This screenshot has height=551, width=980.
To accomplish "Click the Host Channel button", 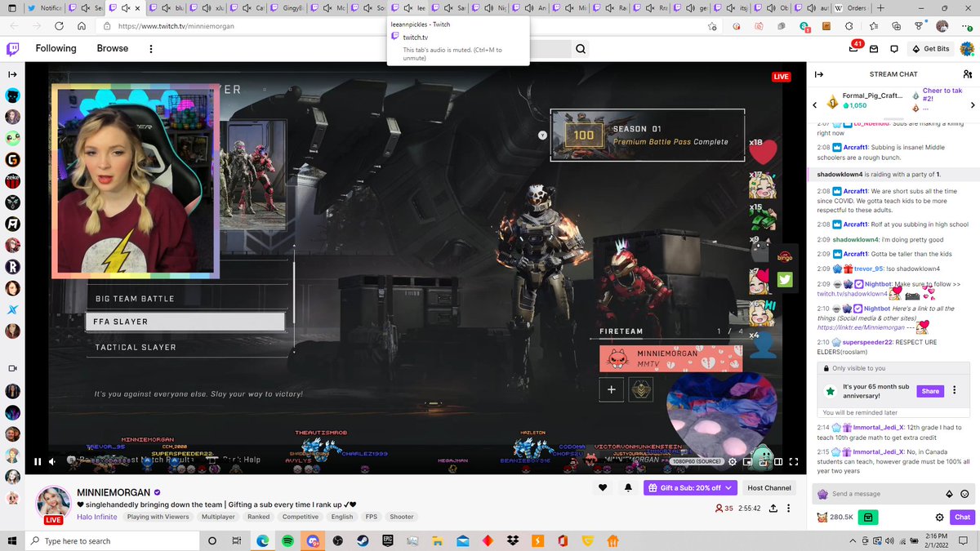I will (x=769, y=487).
